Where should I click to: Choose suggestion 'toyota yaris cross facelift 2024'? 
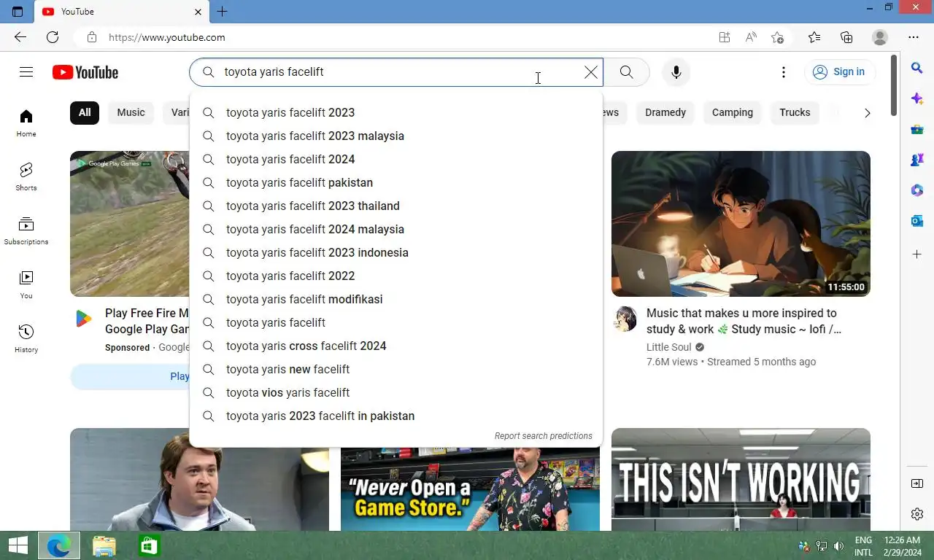click(x=396, y=346)
